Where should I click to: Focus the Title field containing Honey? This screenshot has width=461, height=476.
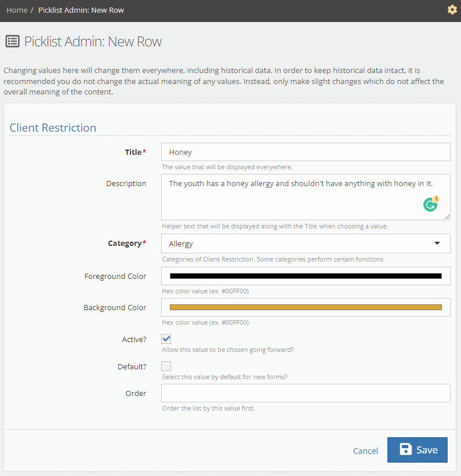click(x=306, y=152)
